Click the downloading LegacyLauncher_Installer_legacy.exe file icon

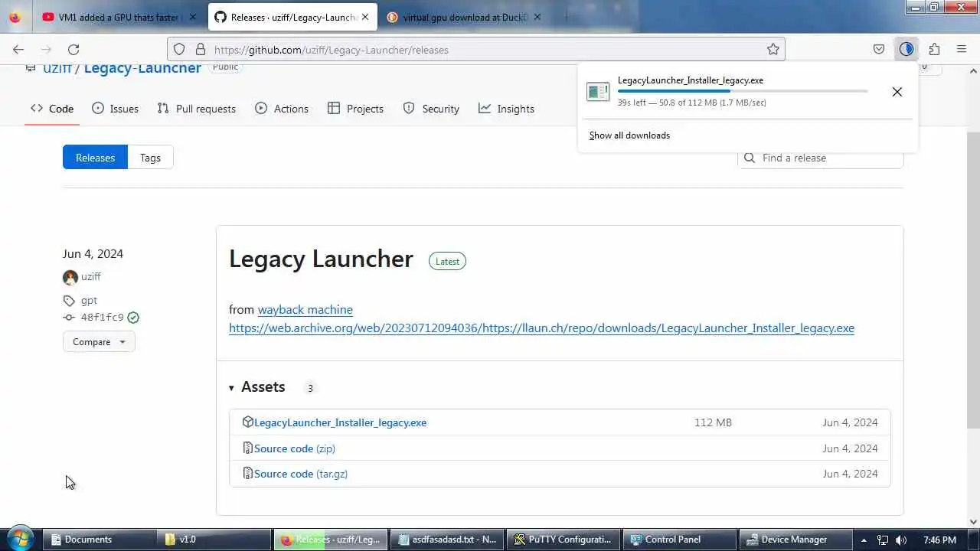(598, 92)
